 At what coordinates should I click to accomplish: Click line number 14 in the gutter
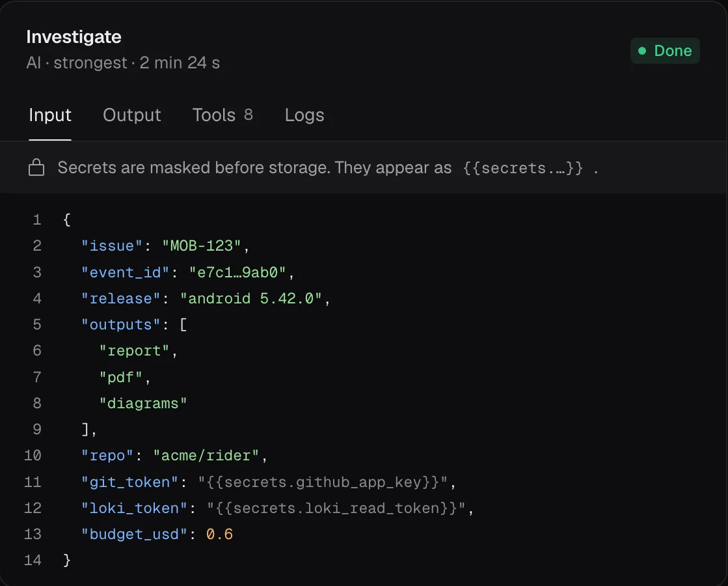pyautogui.click(x=33, y=559)
